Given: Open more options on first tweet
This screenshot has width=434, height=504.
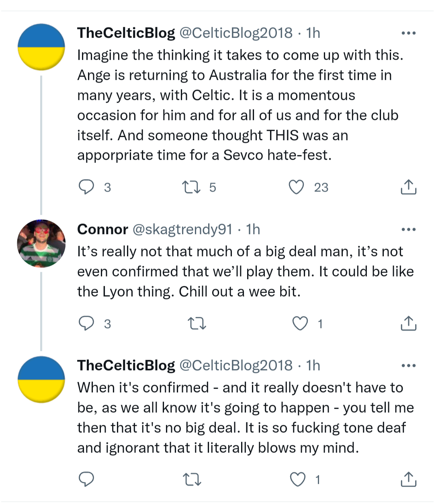Looking at the screenshot, I should pos(408,33).
